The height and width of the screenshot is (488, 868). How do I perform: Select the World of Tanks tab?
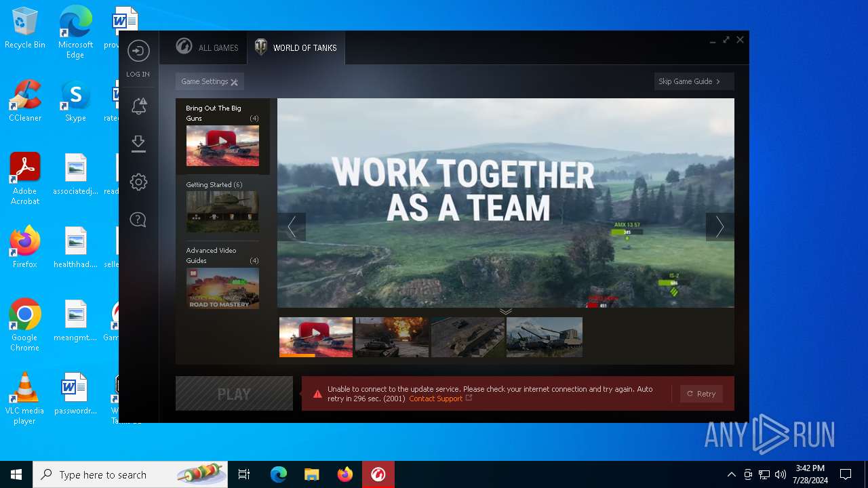click(296, 47)
